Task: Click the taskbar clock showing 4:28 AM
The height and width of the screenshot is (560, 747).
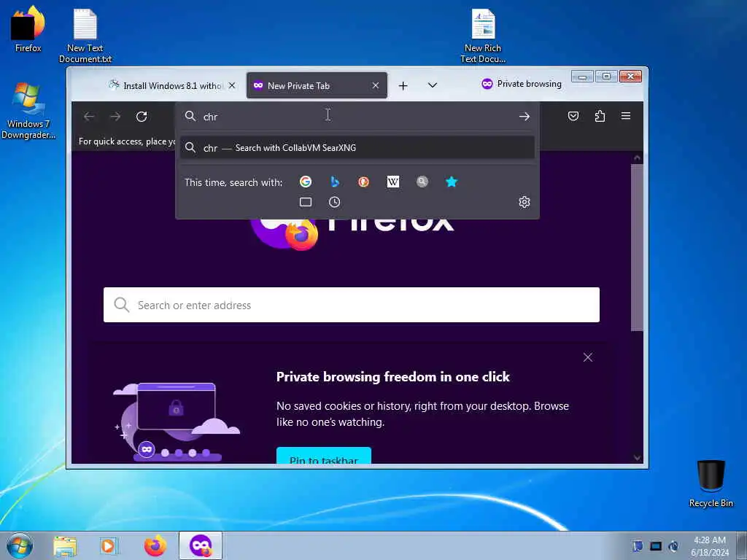Action: coord(710,546)
